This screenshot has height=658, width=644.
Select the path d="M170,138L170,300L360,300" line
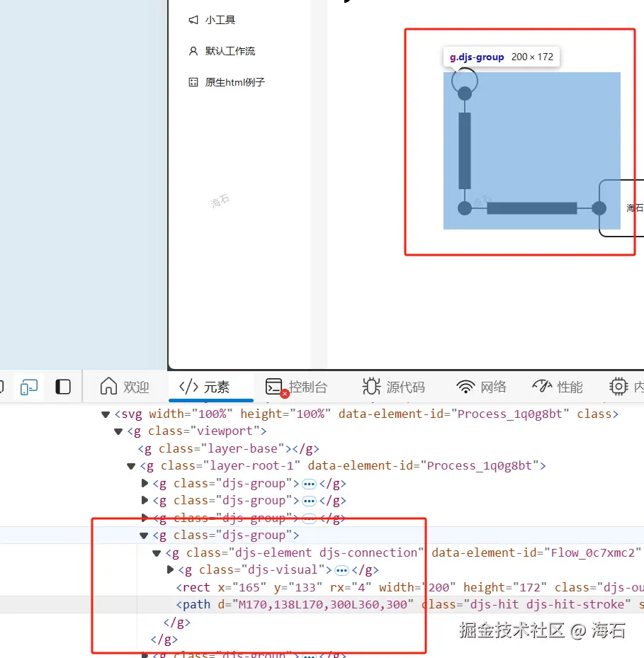[409, 605]
